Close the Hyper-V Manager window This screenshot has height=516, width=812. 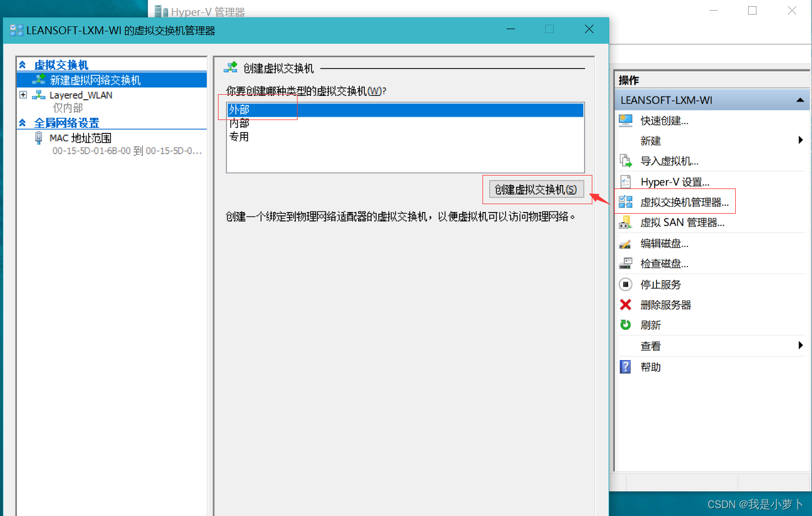(x=792, y=11)
